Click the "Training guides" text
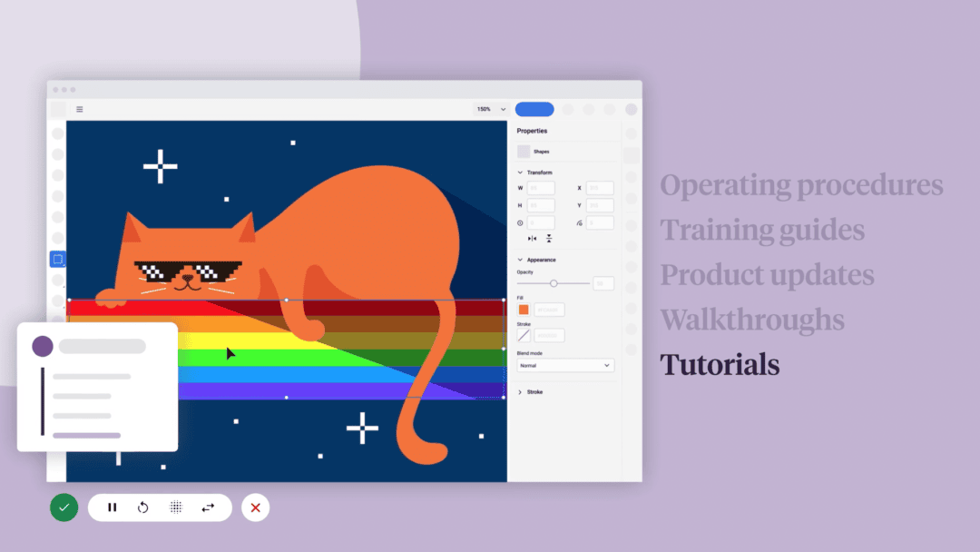 click(x=762, y=230)
